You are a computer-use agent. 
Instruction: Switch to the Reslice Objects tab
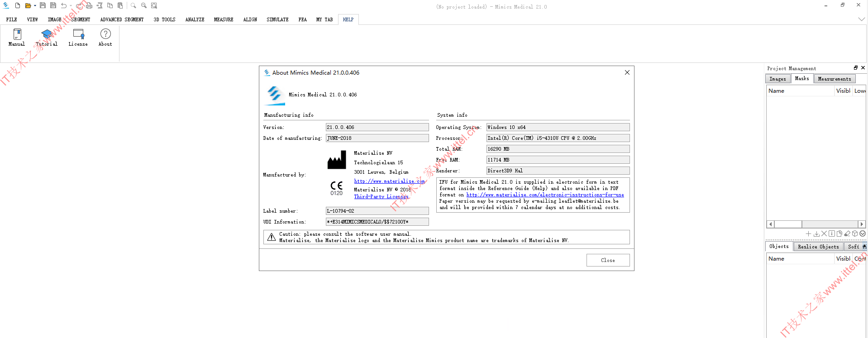[818, 247]
